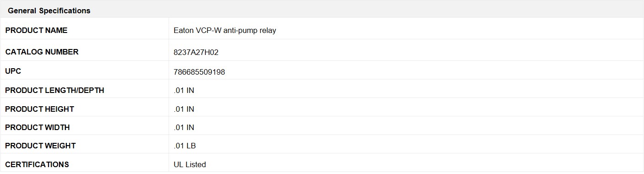Select the PRODUCT NAME label
The height and width of the screenshot is (174, 644).
[x=36, y=30]
